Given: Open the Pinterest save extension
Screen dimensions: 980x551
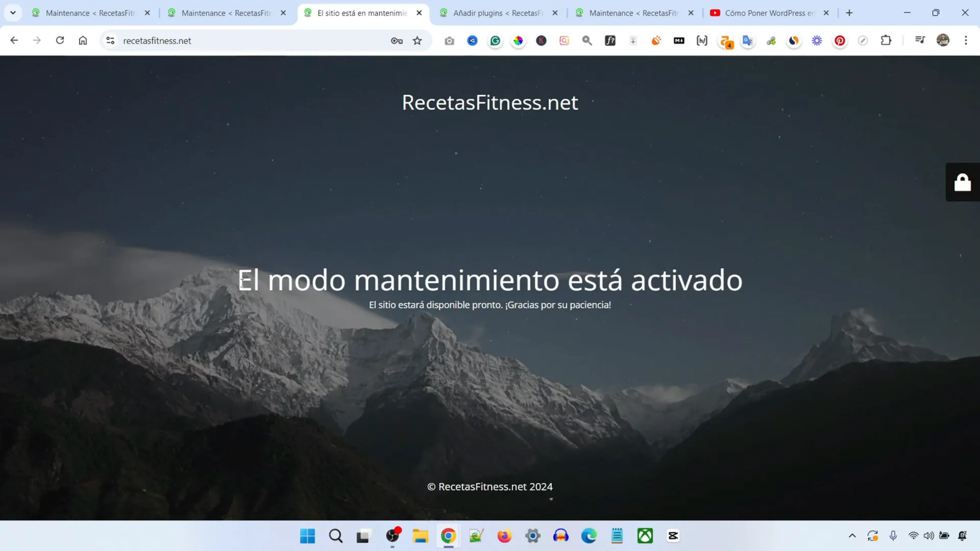Looking at the screenshot, I should coord(839,40).
